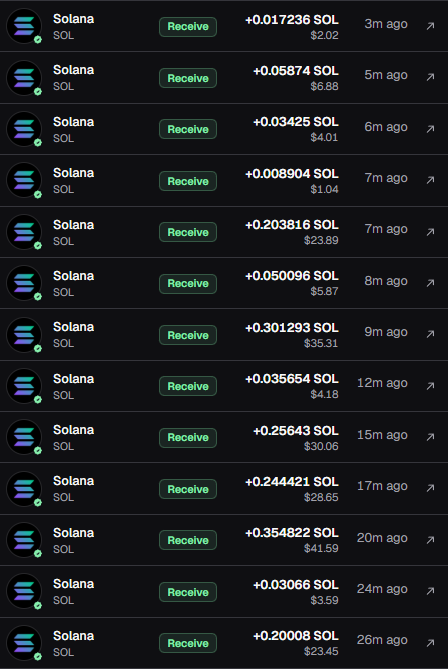
Task: Click the 3m ago timestamp
Action: (x=386, y=24)
